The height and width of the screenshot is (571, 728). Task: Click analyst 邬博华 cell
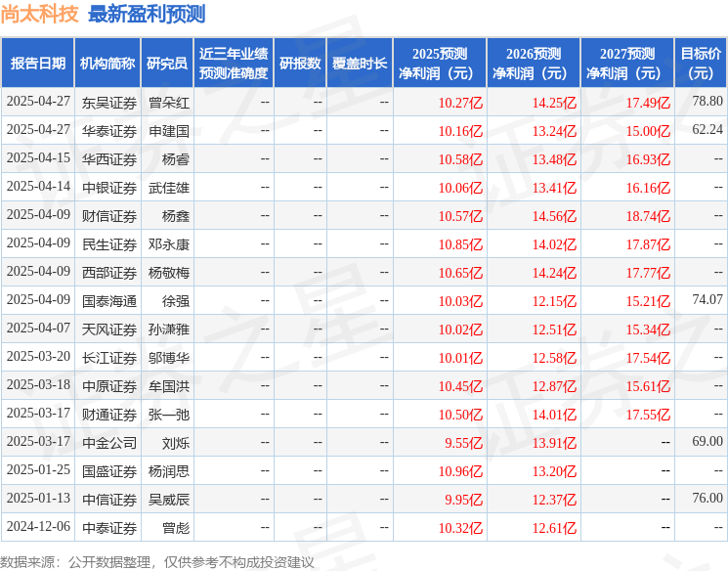coord(169,358)
